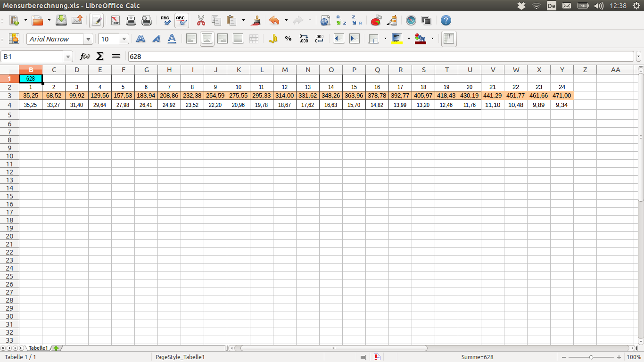Image resolution: width=644 pixels, height=362 pixels.
Task: Open Page Preview icon
Action: (x=147, y=20)
